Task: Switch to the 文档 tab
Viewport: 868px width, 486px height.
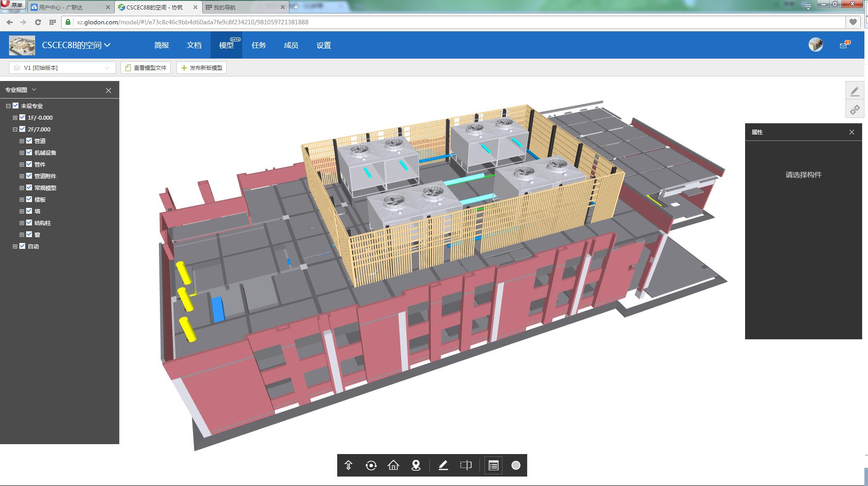Action: (x=194, y=45)
